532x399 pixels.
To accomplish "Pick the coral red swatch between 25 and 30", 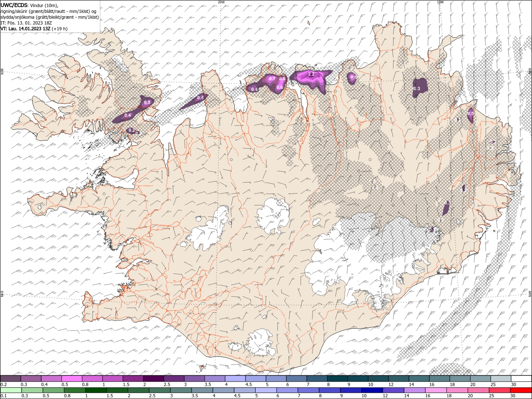I will [499, 390].
